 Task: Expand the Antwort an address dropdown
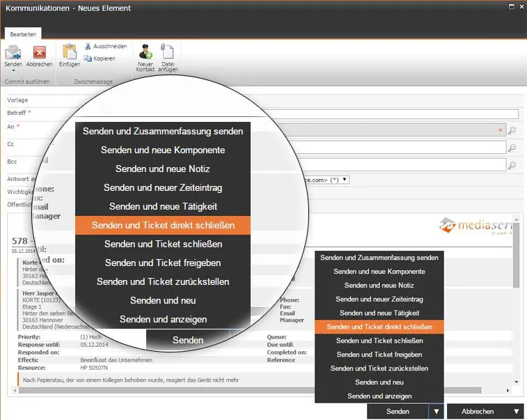tap(345, 180)
